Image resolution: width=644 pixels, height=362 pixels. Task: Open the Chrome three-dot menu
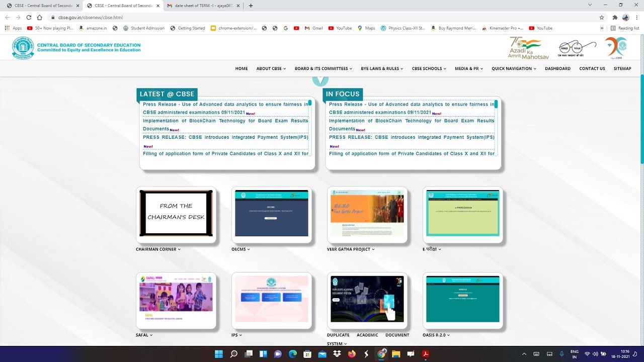pyautogui.click(x=636, y=17)
